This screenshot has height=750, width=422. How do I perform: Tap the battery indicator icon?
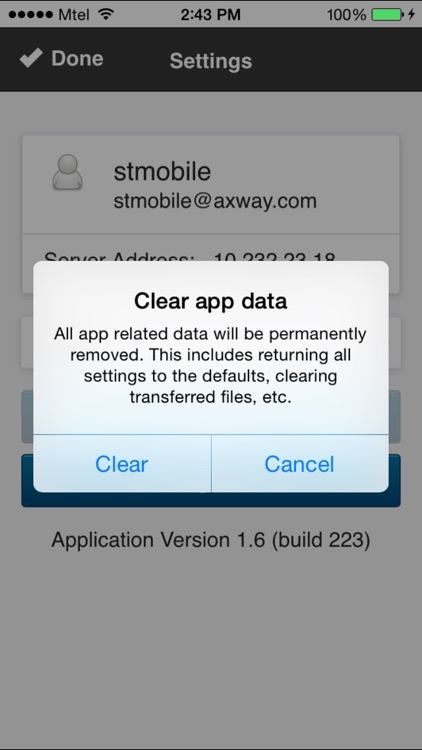click(x=387, y=14)
